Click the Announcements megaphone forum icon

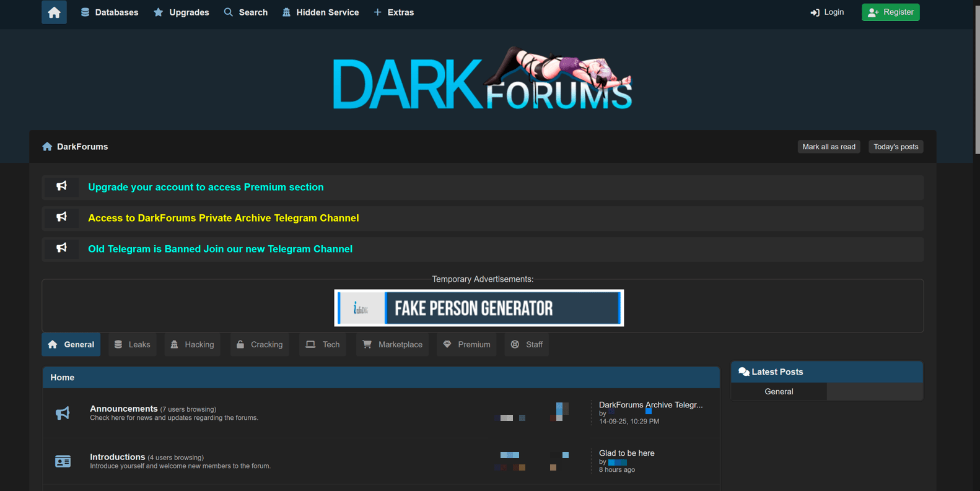point(63,413)
